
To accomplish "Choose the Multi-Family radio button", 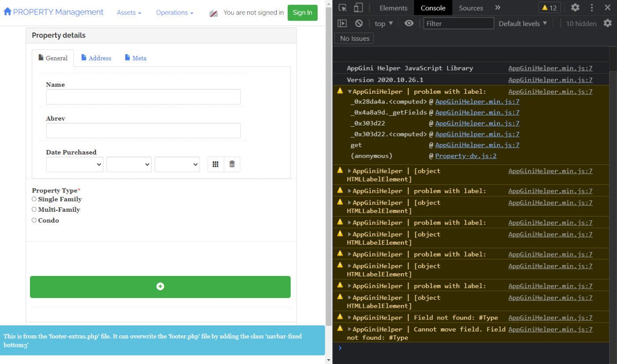I will coord(34,210).
